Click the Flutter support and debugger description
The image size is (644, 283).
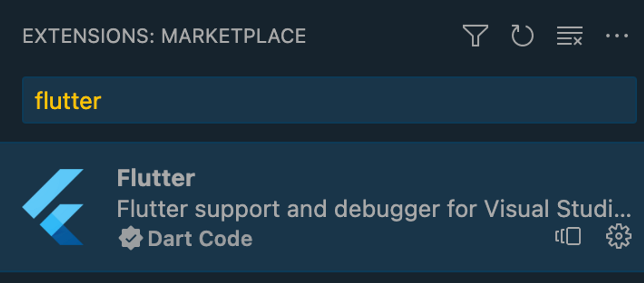[x=374, y=209]
